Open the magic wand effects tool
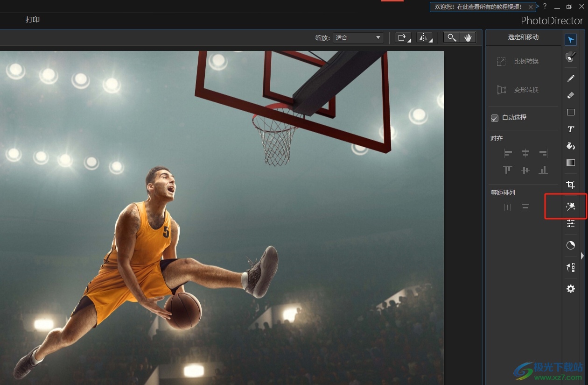This screenshot has width=588, height=385. (x=570, y=207)
